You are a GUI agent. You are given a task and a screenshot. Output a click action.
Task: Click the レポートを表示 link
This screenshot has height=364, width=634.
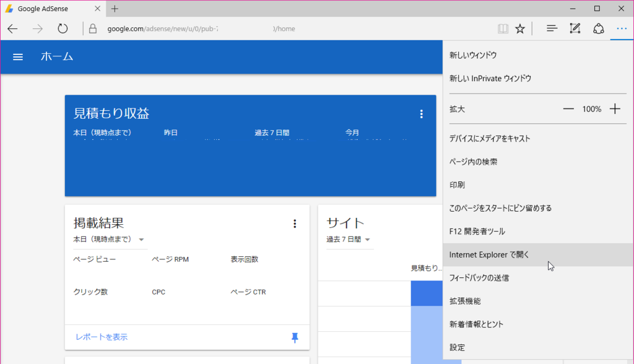[102, 337]
